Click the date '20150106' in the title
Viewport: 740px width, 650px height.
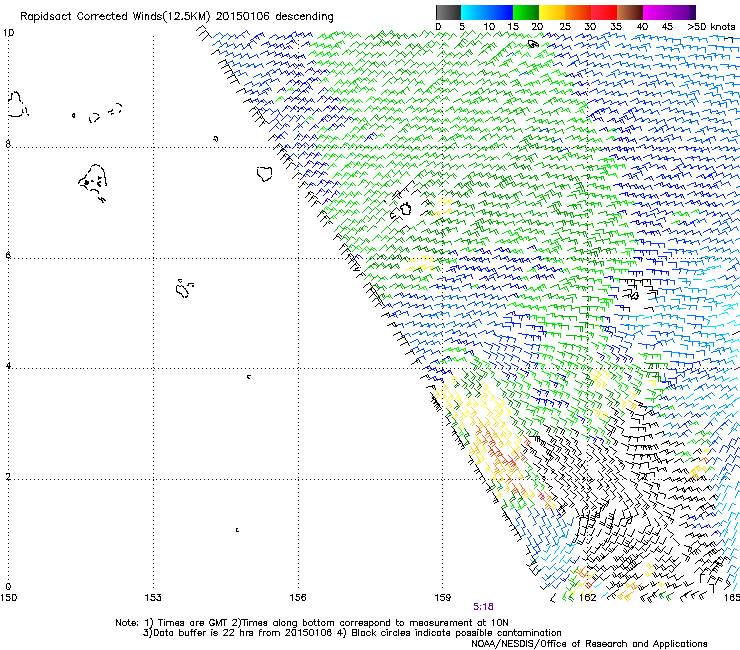pyautogui.click(x=243, y=16)
